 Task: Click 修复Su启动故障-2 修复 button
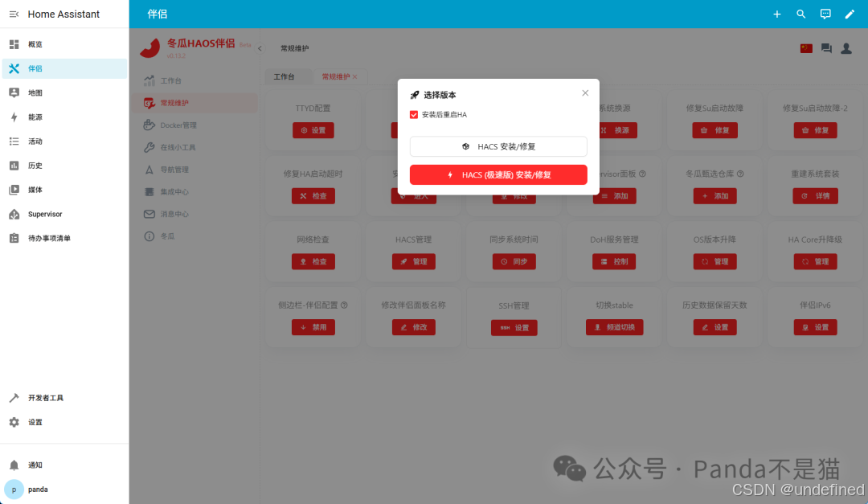pos(816,130)
